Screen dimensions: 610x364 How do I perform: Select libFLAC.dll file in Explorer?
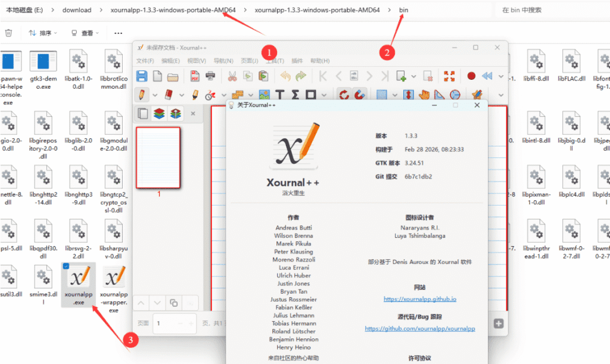coord(571,66)
